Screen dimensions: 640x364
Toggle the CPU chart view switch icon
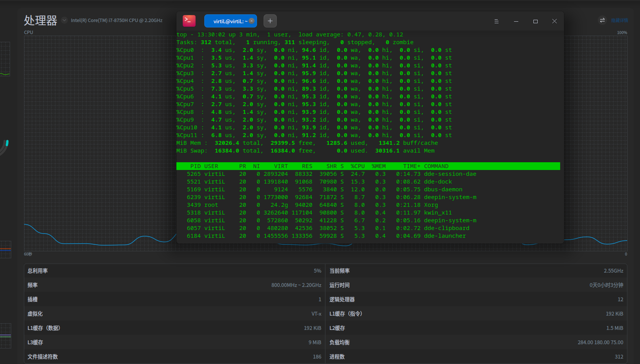click(x=602, y=20)
